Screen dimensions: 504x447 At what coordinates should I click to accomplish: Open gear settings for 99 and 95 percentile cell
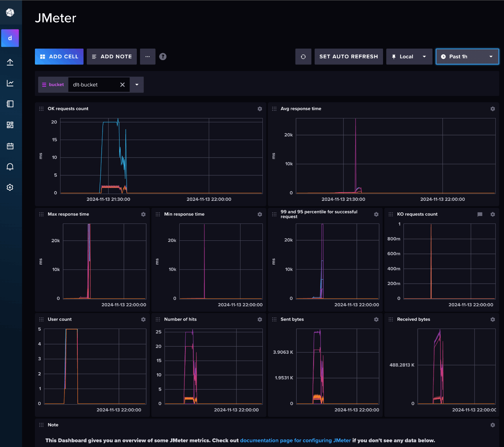click(x=376, y=214)
